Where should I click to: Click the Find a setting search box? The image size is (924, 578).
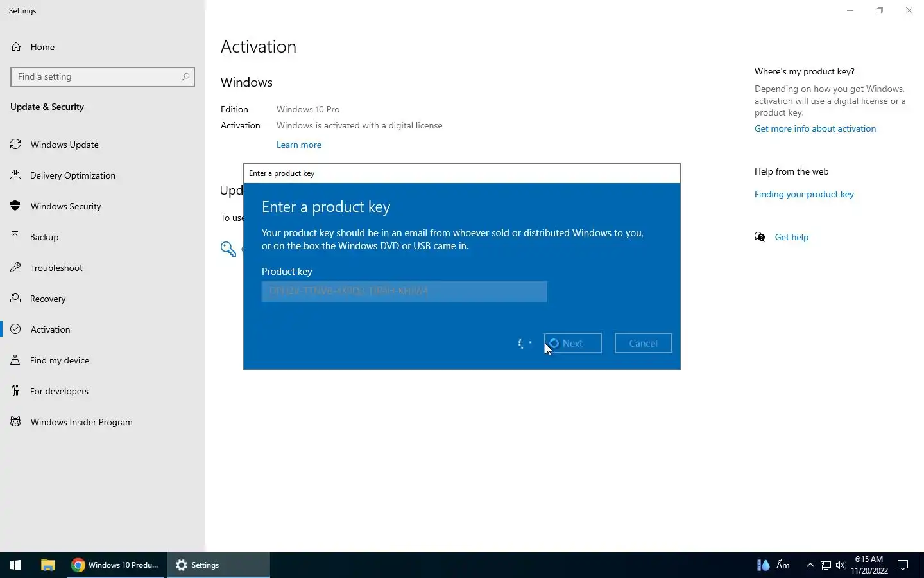[x=103, y=76]
